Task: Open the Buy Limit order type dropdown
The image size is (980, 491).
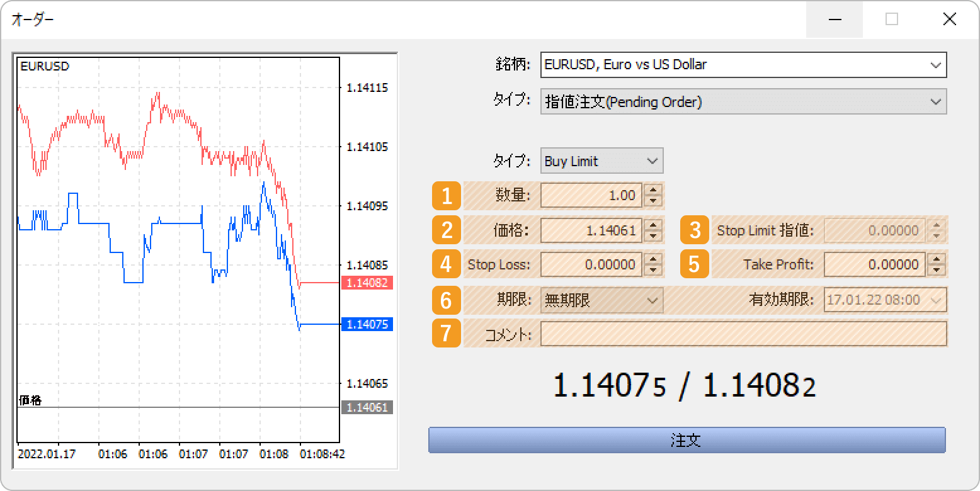Action: [x=601, y=161]
